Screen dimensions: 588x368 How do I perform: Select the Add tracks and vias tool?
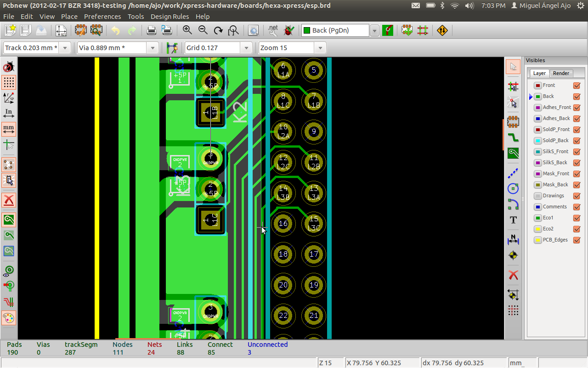coord(513,138)
